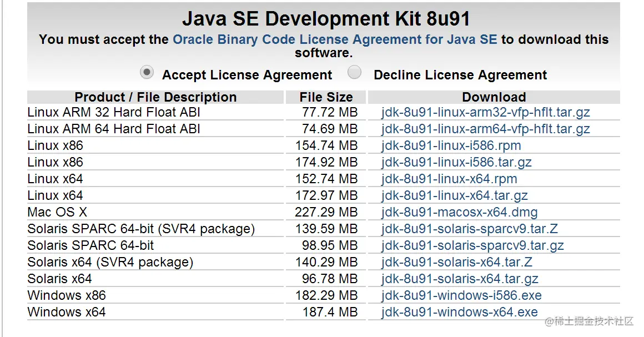The image size is (644, 337).
Task: Download jdk-8u91-windows-x64.exe file
Action: click(460, 312)
